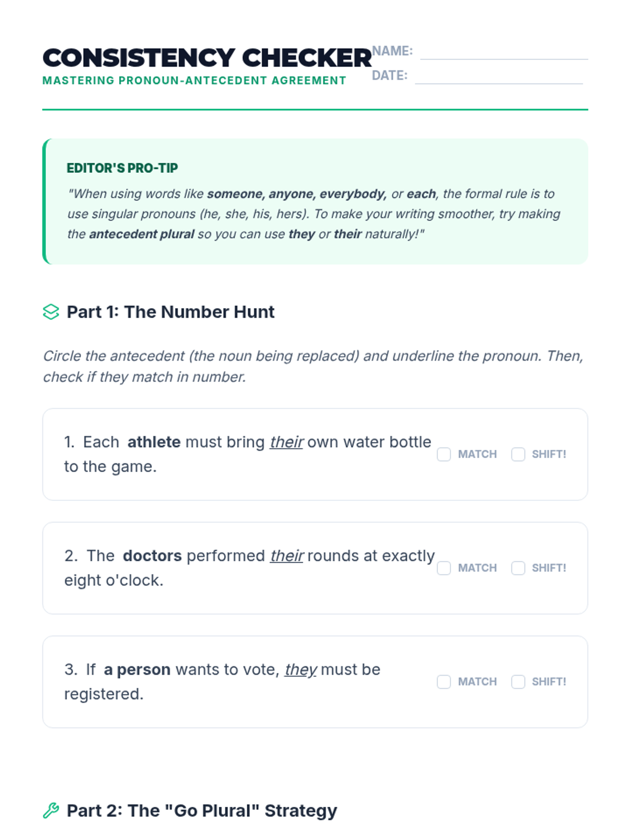This screenshot has width=630, height=840.
Task: Mark MATCH for the person sentence
Action: (444, 681)
